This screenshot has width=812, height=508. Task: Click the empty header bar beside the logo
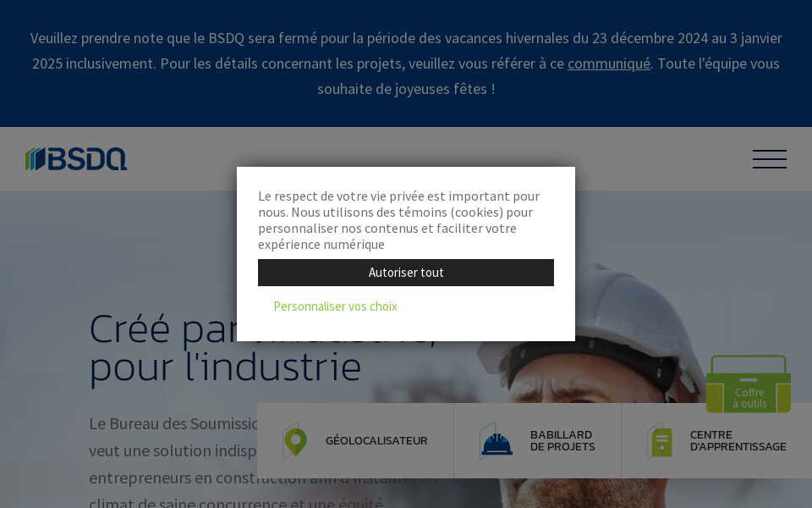(x=423, y=159)
